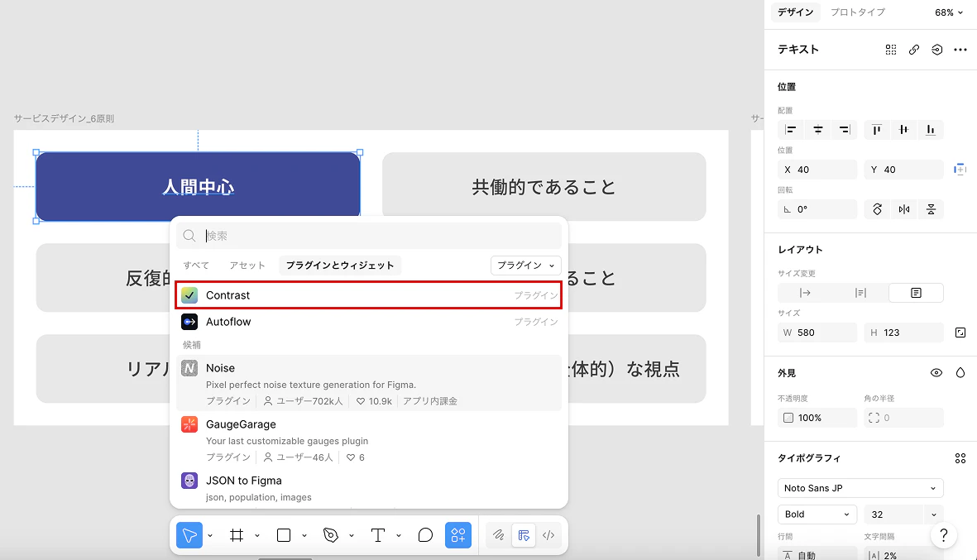Align layer to top
The height and width of the screenshot is (560, 977).
(877, 130)
